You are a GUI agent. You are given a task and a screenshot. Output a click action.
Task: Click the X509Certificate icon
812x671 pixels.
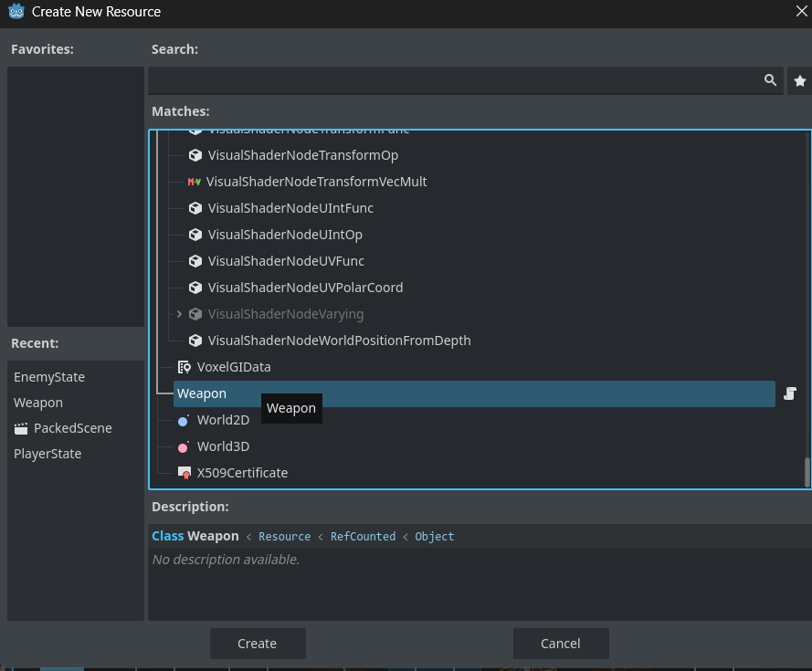(x=185, y=473)
